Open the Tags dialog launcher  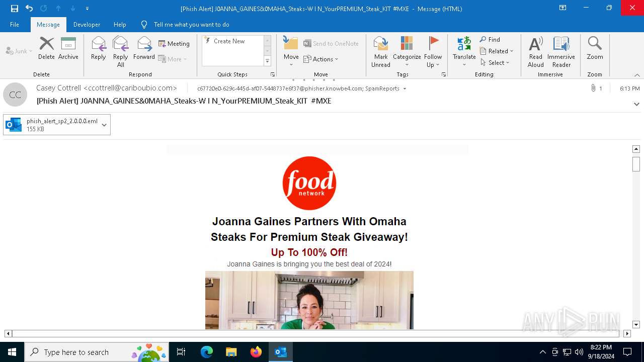(x=444, y=74)
